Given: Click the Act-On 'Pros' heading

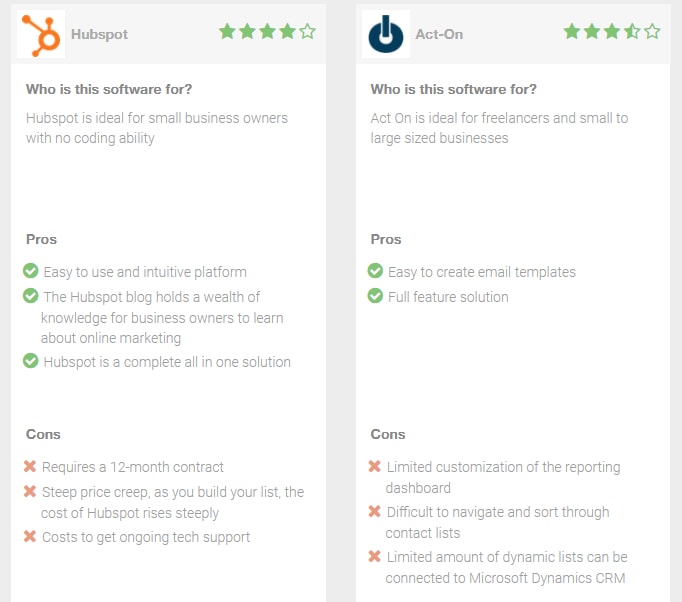Looking at the screenshot, I should coord(386,239).
